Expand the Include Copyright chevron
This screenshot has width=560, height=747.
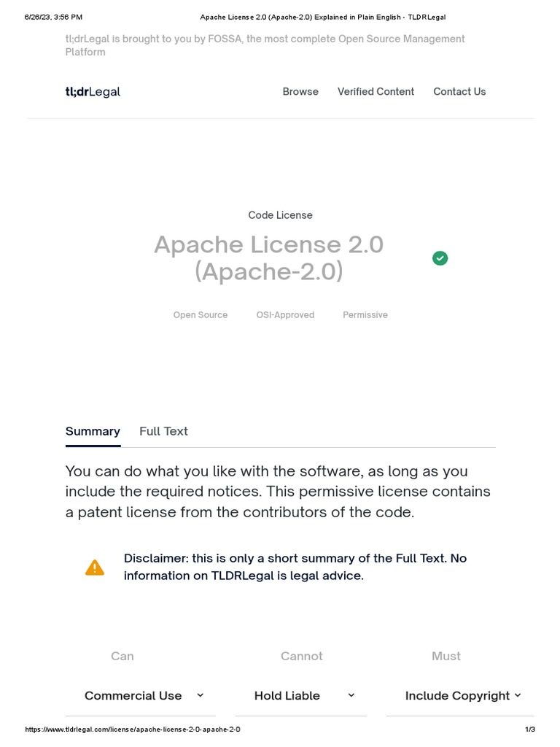coord(518,696)
